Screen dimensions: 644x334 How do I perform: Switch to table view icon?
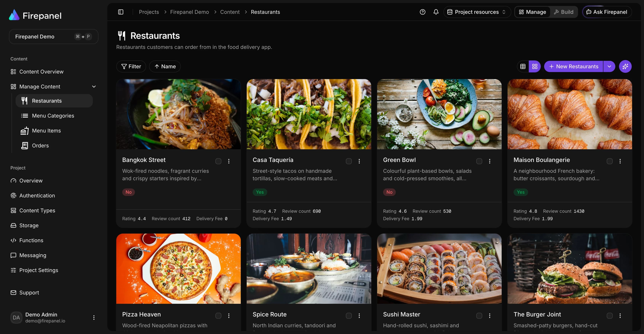(523, 66)
